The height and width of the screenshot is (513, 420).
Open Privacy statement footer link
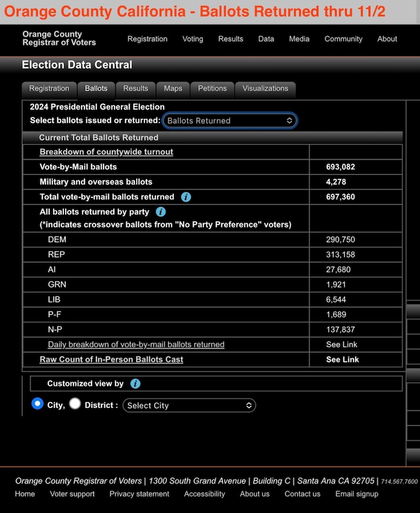tap(139, 494)
